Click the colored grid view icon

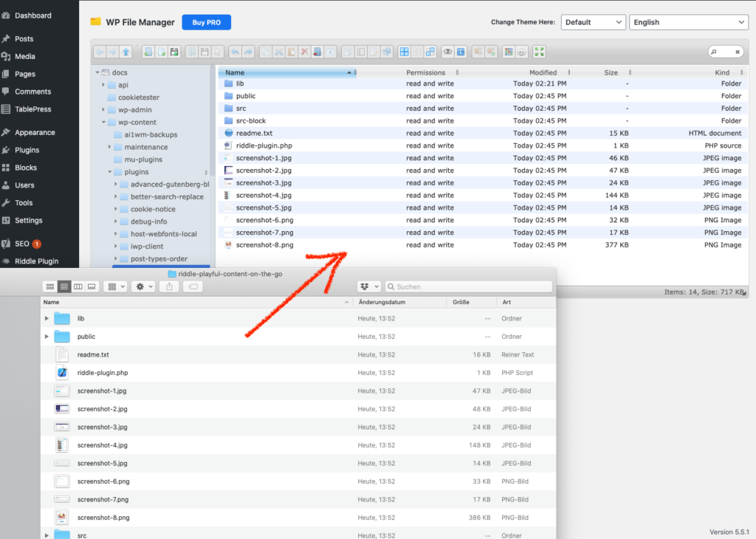tap(509, 52)
